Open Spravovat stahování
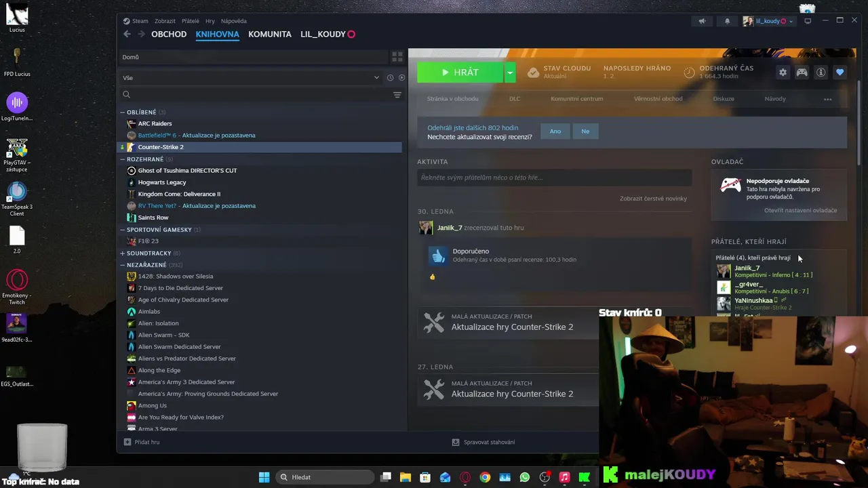Screen dimensions: 868x488 (x=484, y=442)
